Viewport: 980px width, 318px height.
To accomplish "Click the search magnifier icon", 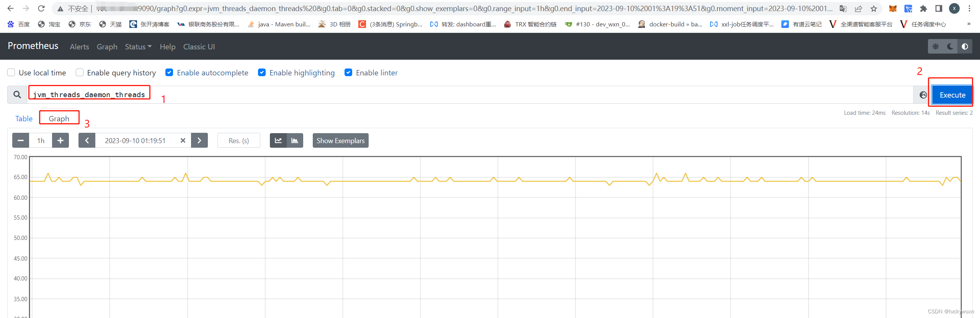I will point(17,95).
